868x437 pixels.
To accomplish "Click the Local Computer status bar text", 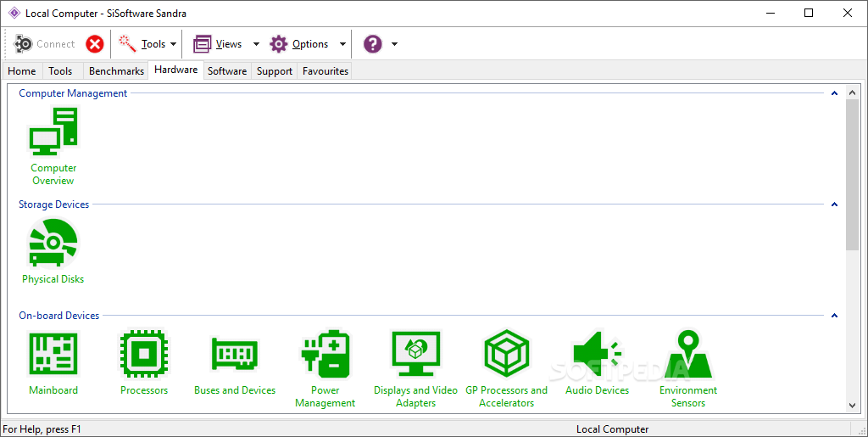I will click(x=612, y=429).
